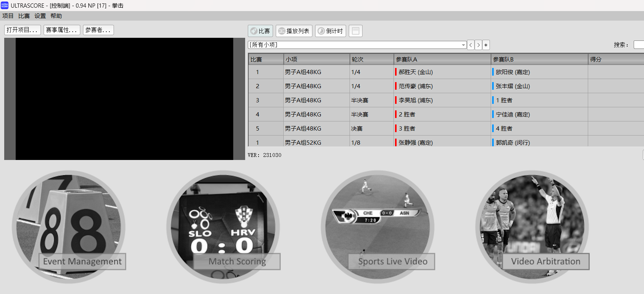Click the search input field next to 搜索
The height and width of the screenshot is (294, 644).
click(639, 45)
